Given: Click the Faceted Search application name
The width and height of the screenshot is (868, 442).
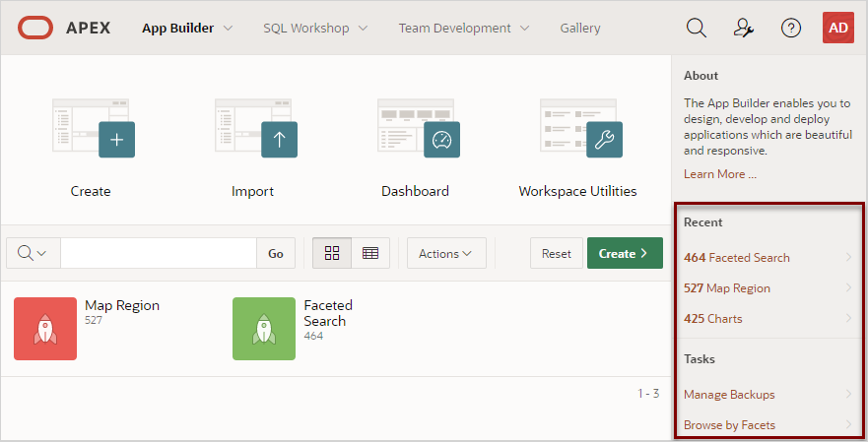Looking at the screenshot, I should 328,313.
